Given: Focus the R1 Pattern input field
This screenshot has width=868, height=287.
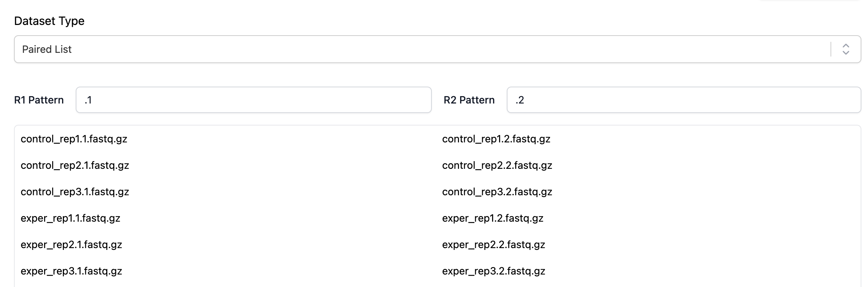Looking at the screenshot, I should point(254,100).
